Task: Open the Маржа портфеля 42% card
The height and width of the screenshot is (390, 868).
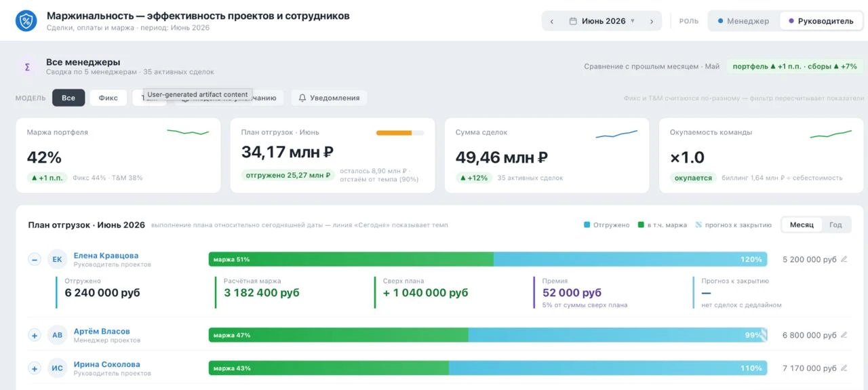Action: tap(119, 155)
